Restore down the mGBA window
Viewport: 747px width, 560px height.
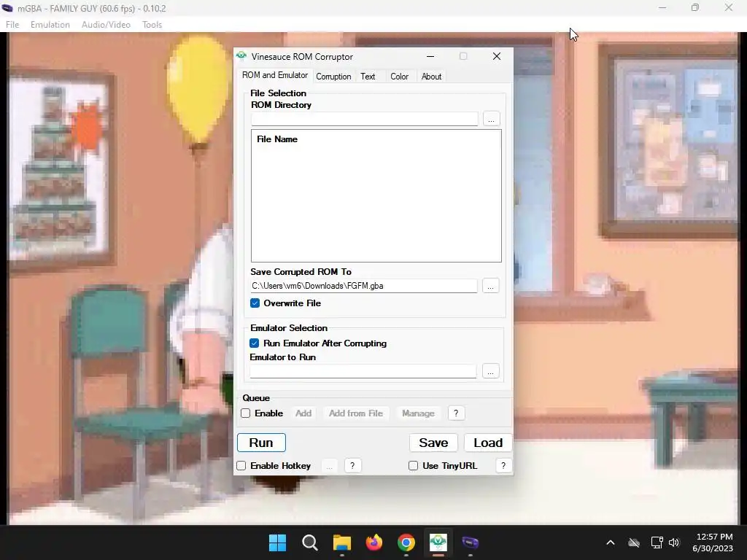695,7
